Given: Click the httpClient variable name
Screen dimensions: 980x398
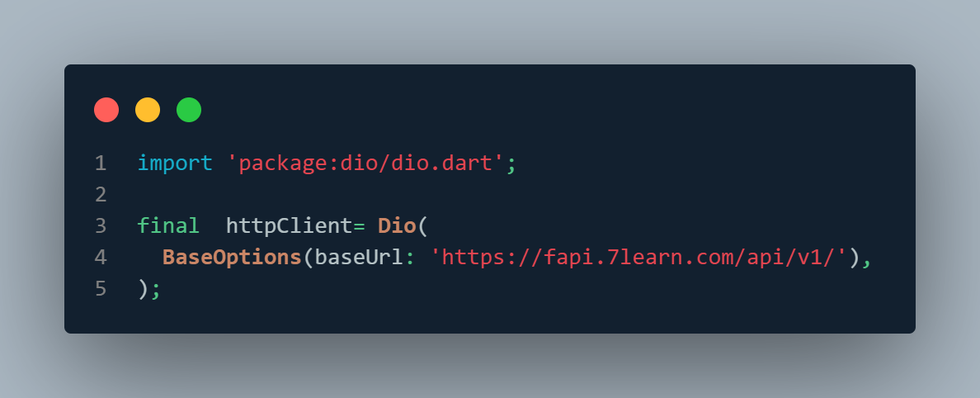Looking at the screenshot, I should click(x=290, y=226).
